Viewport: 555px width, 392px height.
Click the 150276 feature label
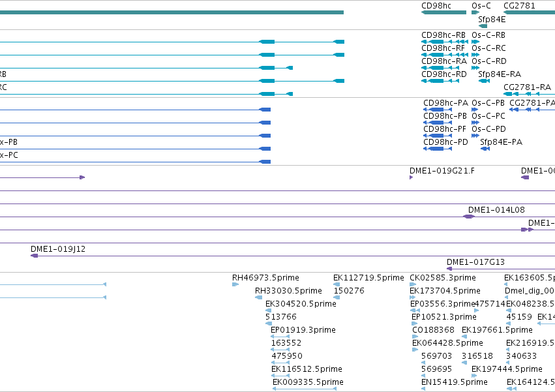tap(349, 291)
